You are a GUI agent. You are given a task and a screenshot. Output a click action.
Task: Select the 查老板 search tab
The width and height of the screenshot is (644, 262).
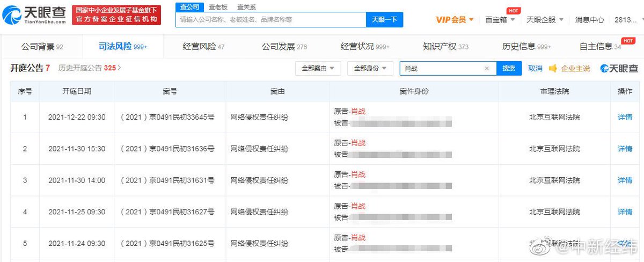pyautogui.click(x=218, y=7)
